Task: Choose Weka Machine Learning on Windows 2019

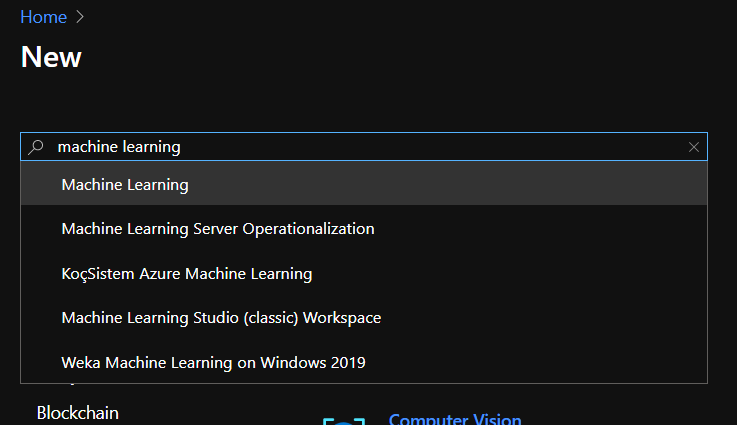Action: click(364, 362)
